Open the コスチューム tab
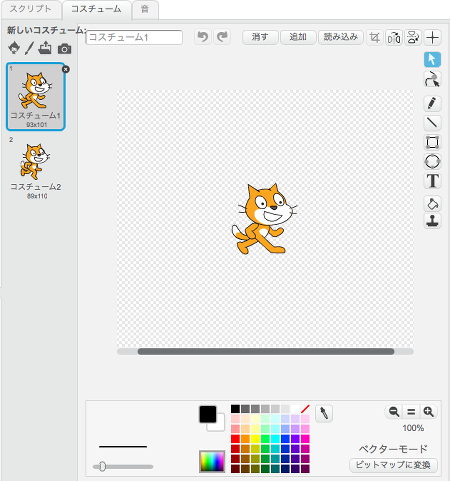 [x=96, y=9]
